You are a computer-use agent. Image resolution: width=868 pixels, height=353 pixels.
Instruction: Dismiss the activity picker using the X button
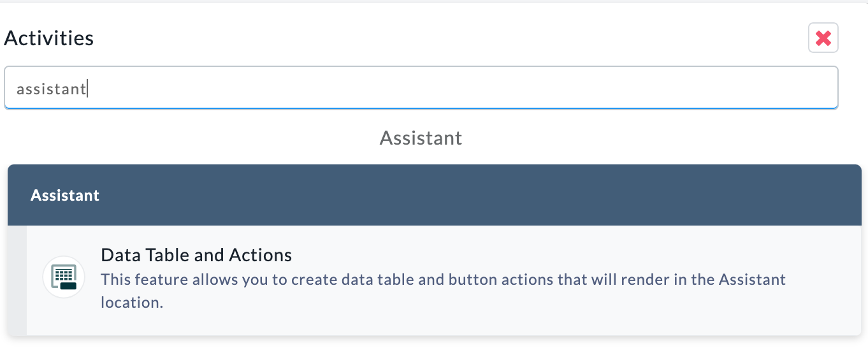(823, 38)
